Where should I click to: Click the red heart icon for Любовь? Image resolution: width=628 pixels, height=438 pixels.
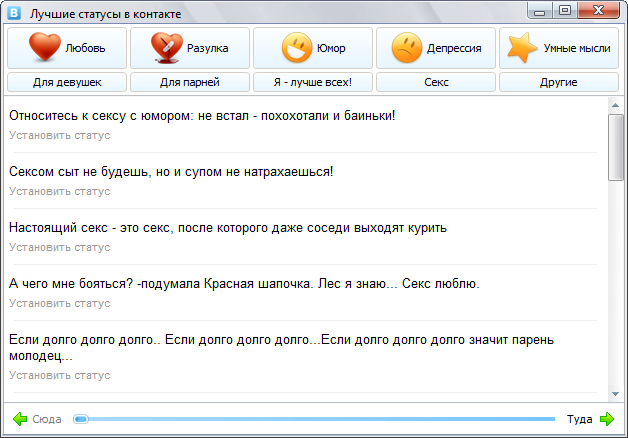[45, 47]
